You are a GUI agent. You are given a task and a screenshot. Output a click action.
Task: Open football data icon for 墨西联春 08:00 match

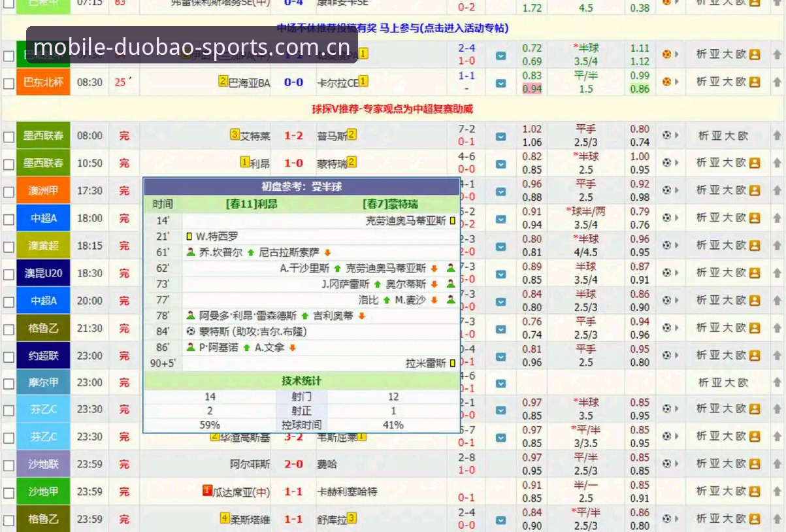[666, 135]
